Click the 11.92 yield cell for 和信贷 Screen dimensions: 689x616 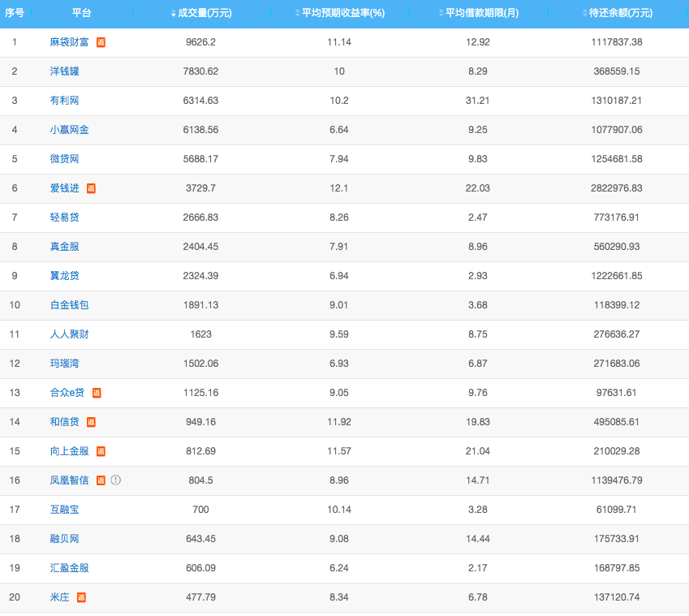pyautogui.click(x=339, y=422)
